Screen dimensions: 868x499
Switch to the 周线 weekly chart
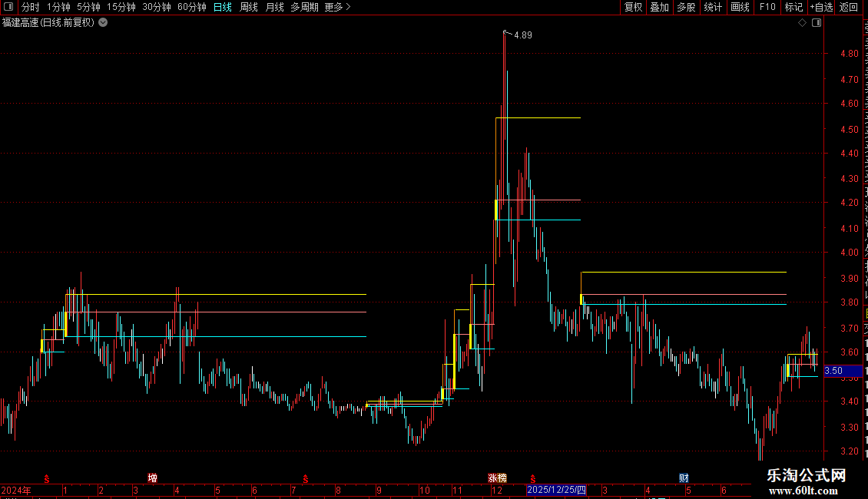click(x=249, y=7)
